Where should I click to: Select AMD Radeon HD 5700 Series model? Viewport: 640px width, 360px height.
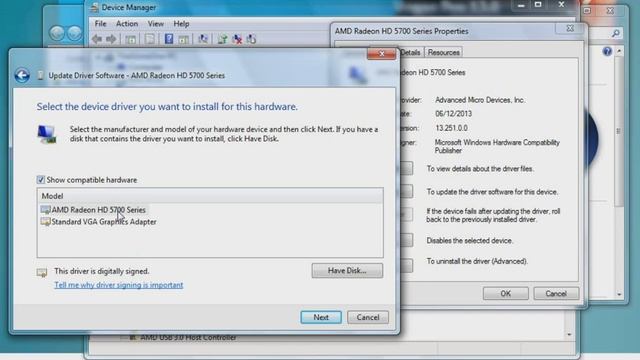pos(98,210)
